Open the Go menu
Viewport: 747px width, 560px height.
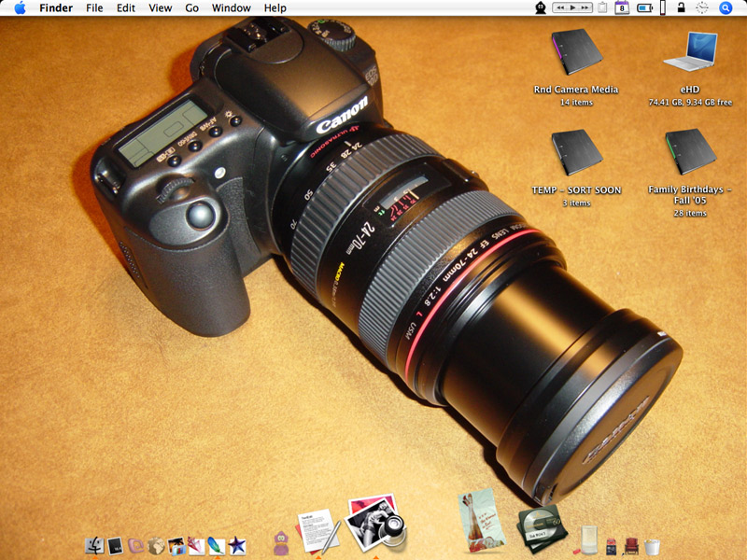coord(191,8)
